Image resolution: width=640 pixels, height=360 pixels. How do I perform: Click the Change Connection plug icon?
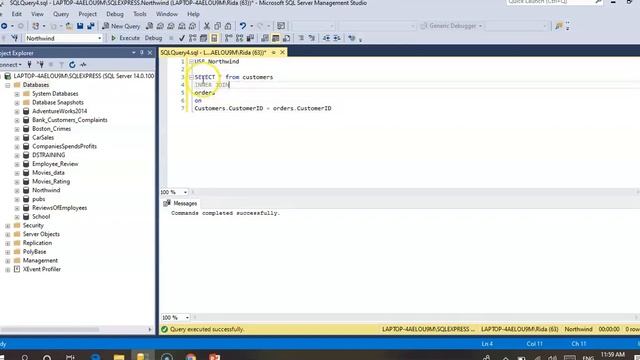(x=15, y=38)
